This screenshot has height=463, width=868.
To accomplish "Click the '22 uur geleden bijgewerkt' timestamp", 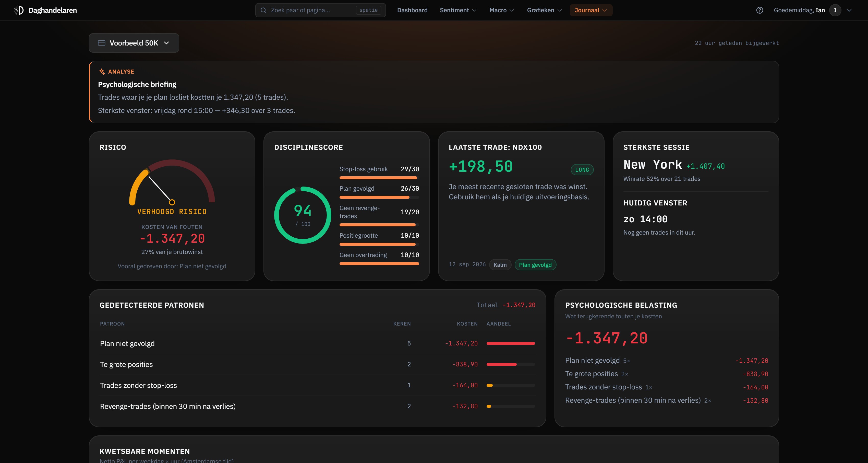I will [x=737, y=43].
